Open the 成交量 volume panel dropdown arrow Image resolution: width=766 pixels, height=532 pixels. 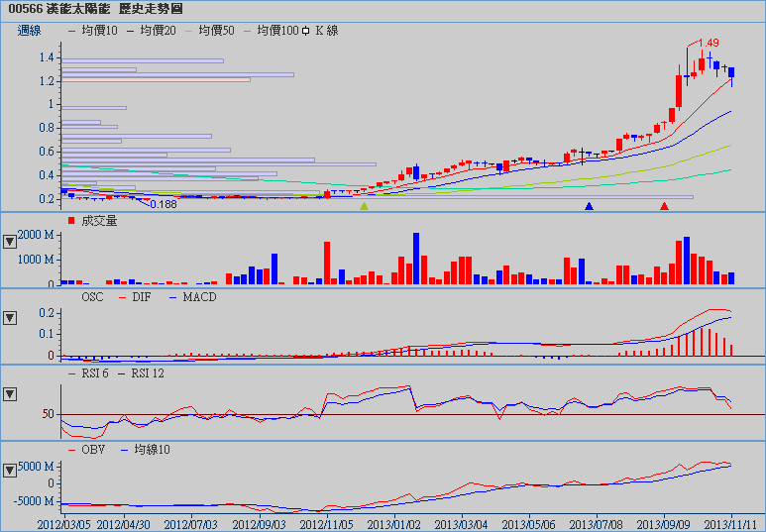[x=10, y=241]
